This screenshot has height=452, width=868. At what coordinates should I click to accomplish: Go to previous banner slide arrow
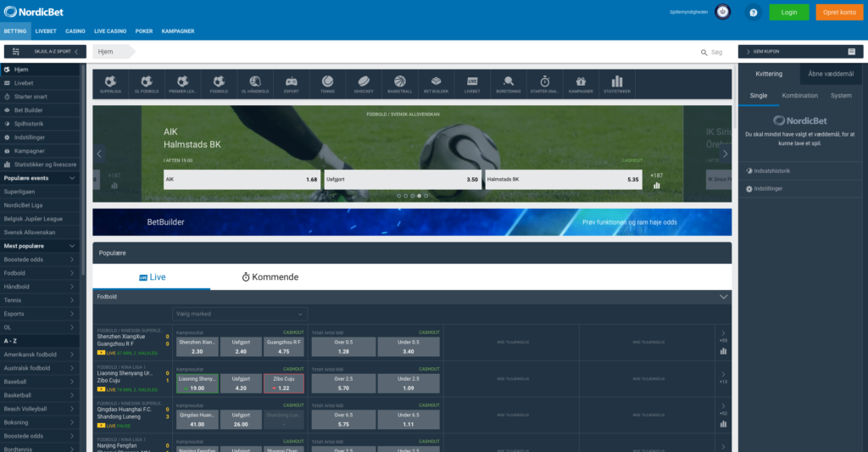pos(100,154)
